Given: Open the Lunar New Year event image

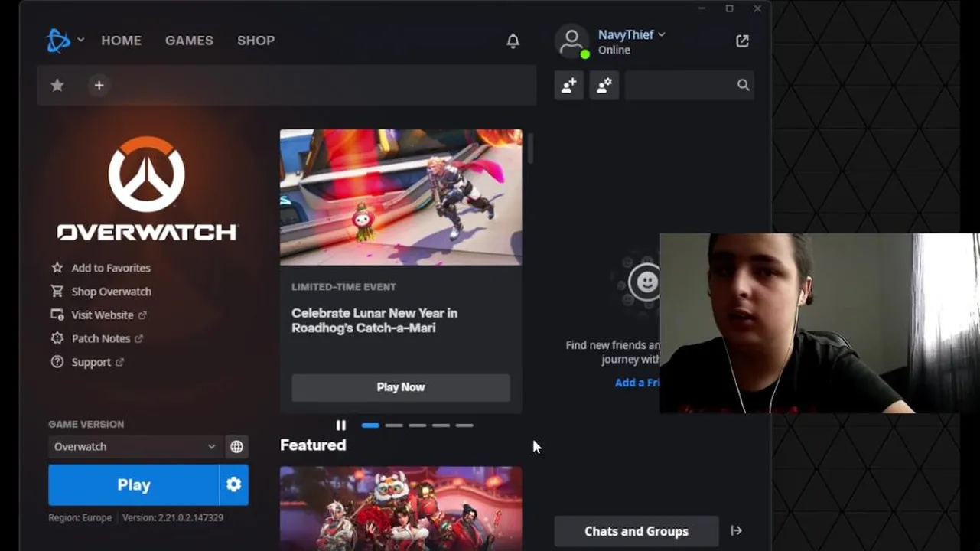Looking at the screenshot, I should point(401,197).
